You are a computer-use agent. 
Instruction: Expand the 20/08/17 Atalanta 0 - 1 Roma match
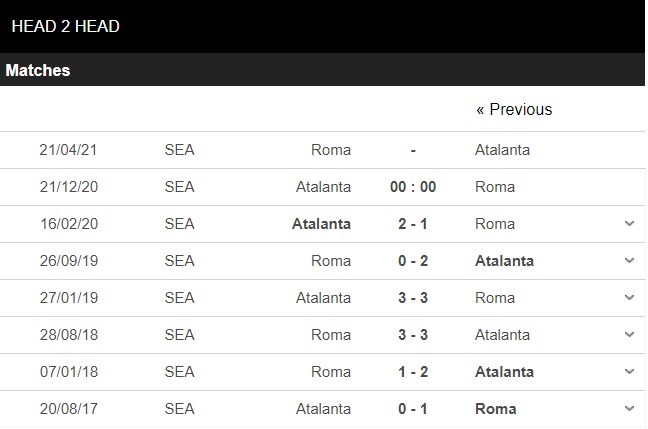629,409
